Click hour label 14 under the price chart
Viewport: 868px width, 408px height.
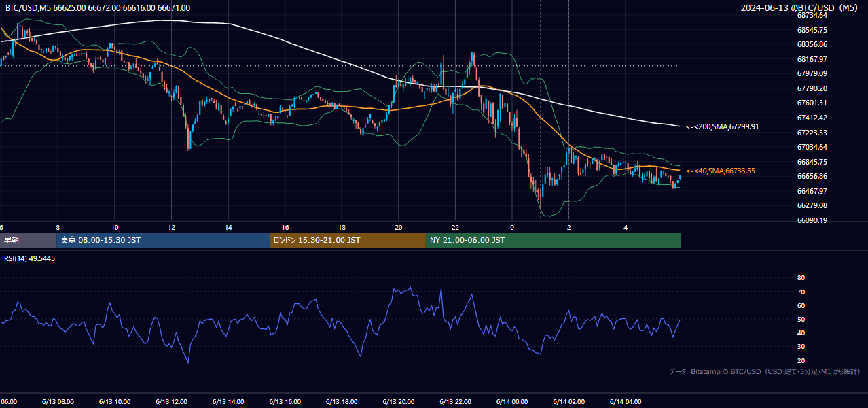point(228,227)
